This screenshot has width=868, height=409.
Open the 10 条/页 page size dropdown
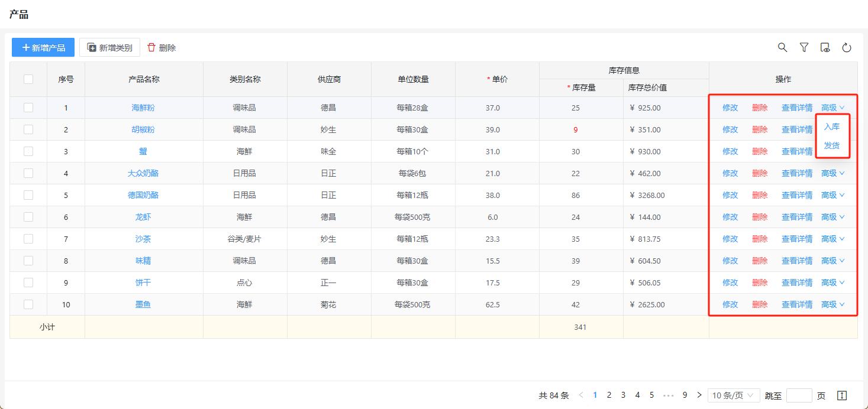coord(734,395)
